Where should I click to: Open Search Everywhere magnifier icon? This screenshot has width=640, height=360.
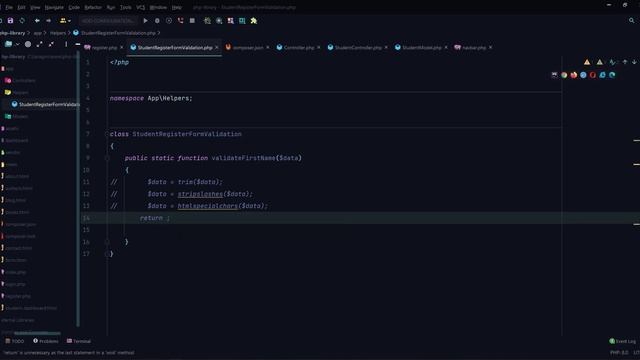[632, 20]
